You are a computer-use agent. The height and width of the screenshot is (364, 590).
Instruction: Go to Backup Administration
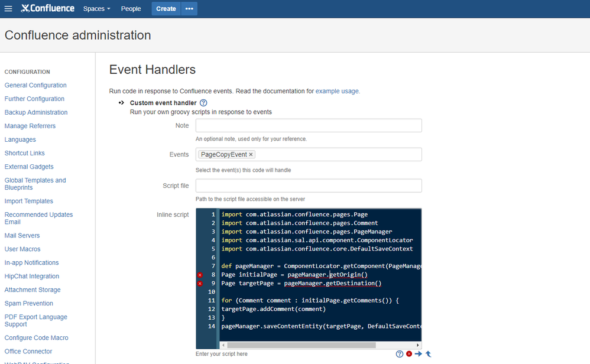(x=36, y=112)
